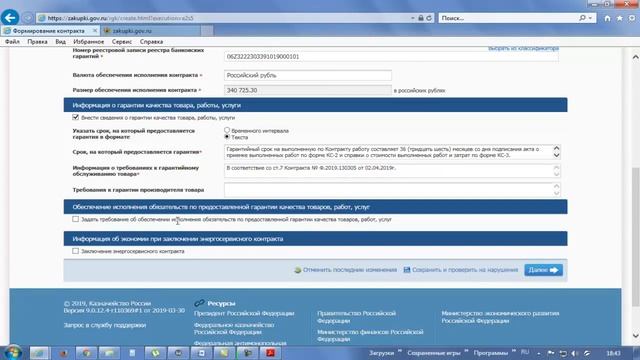Image resolution: width=640 pixels, height=360 pixels.
Task: Open Chrome from the taskbar
Action: pos(86,353)
